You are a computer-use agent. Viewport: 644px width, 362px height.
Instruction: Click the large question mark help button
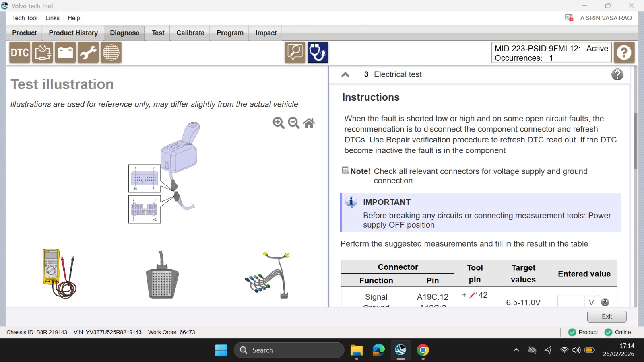tap(624, 52)
